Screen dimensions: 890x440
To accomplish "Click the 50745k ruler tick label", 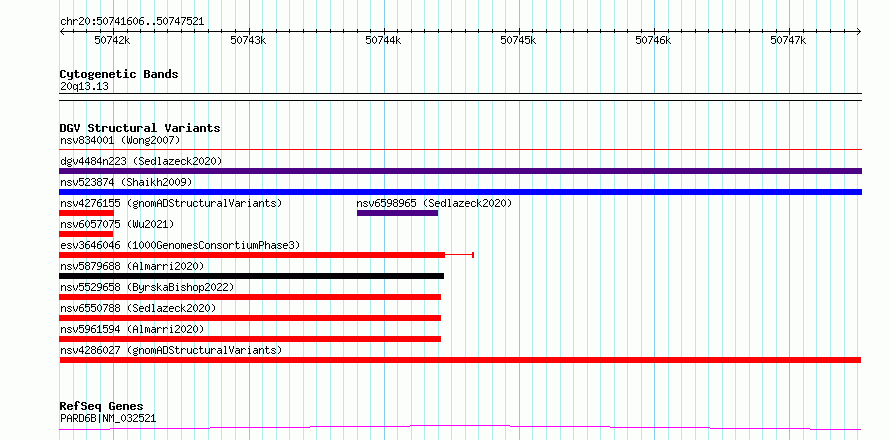I will coord(518,40).
